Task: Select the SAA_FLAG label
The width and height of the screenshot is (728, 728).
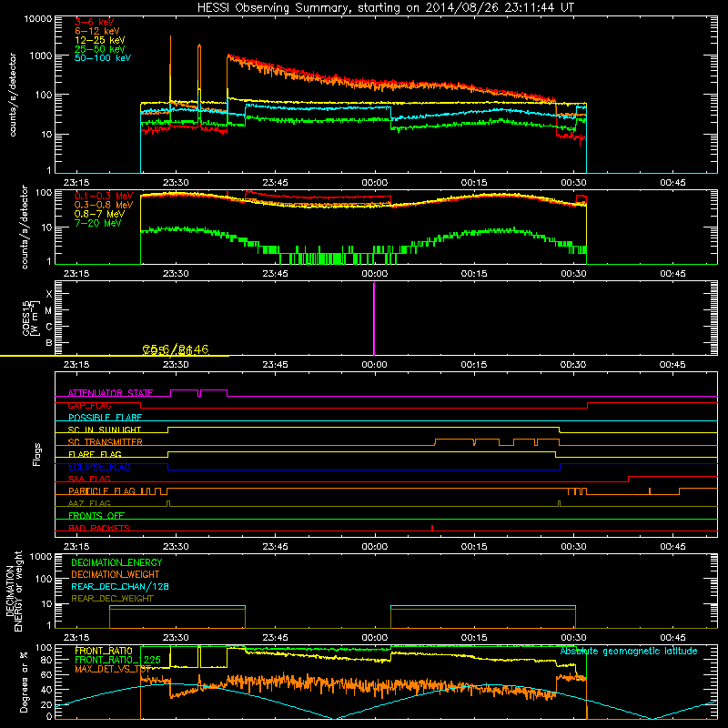Action: (89, 479)
